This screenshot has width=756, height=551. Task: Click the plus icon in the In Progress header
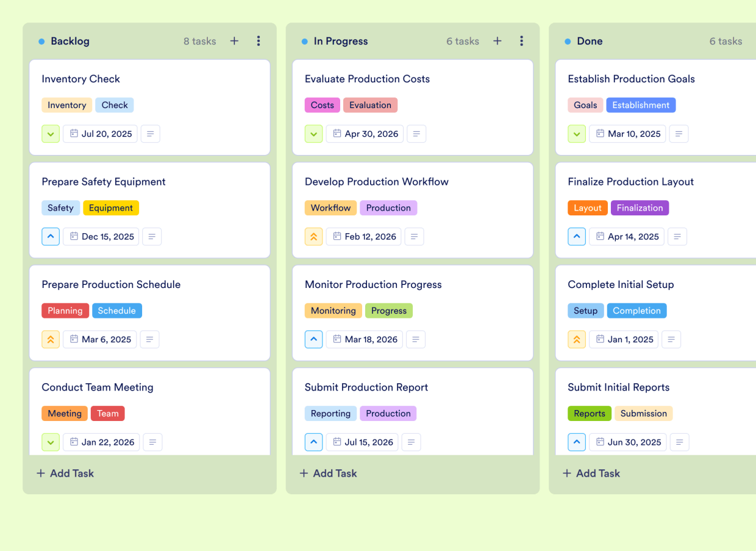coord(497,41)
